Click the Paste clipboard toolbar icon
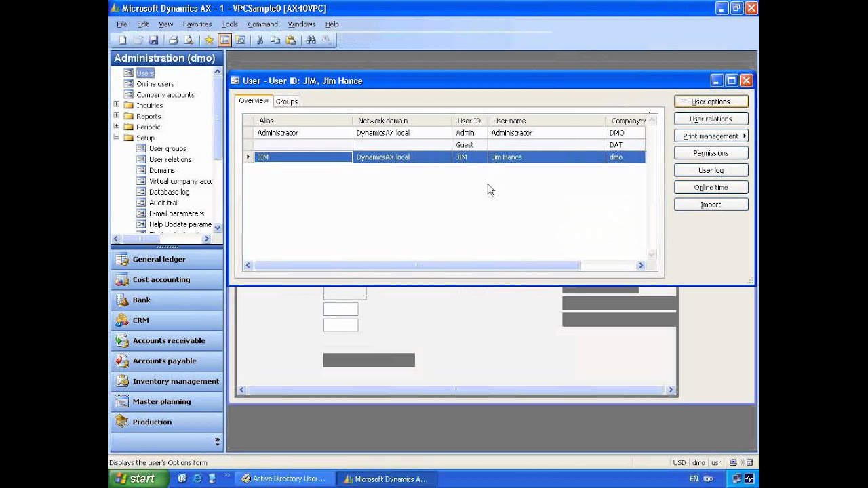 (291, 40)
